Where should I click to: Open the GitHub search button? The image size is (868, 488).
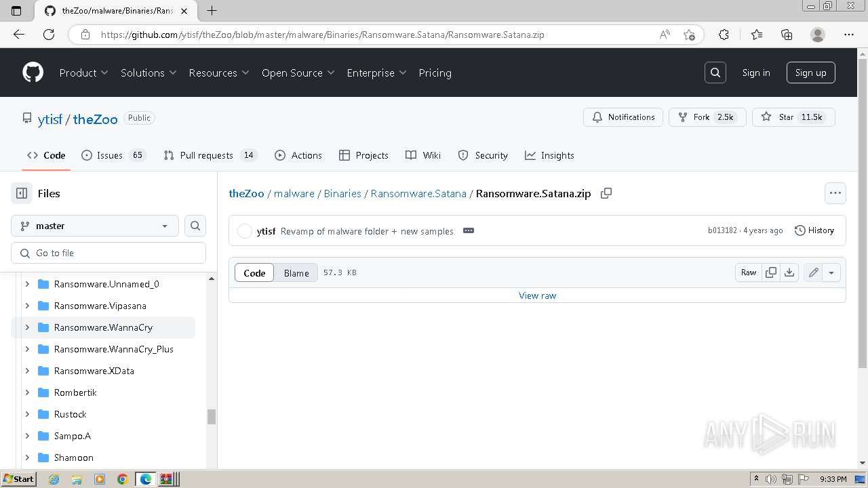pyautogui.click(x=715, y=73)
